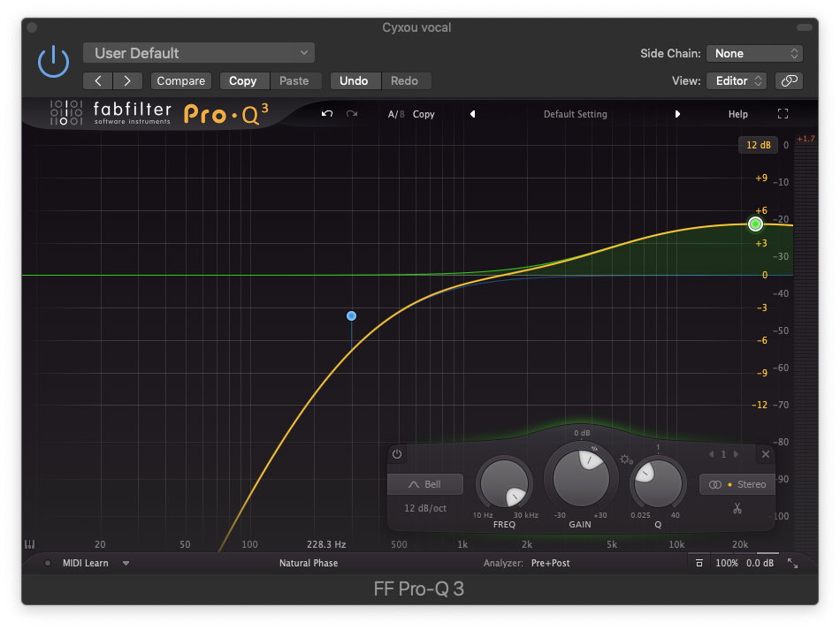Image resolution: width=840 pixels, height=630 pixels.
Task: Click the Copy button in header
Action: pos(242,80)
